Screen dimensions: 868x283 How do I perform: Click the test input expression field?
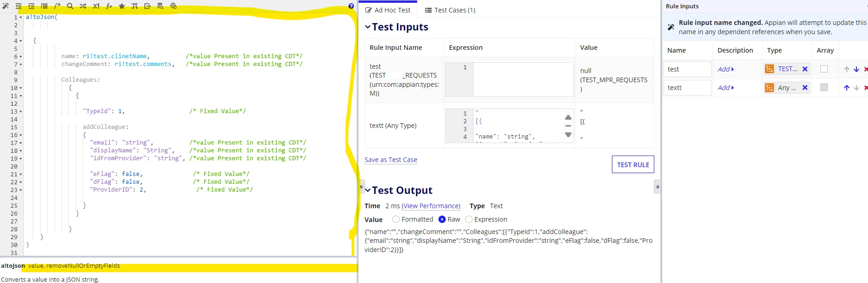[523, 79]
